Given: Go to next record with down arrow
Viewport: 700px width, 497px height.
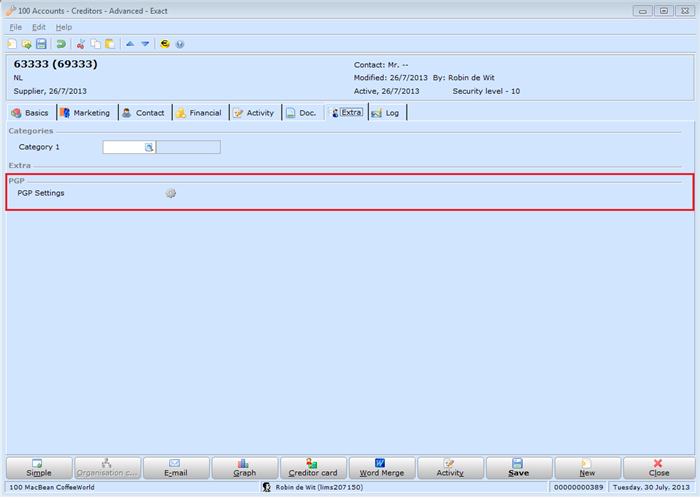Looking at the screenshot, I should pos(145,44).
